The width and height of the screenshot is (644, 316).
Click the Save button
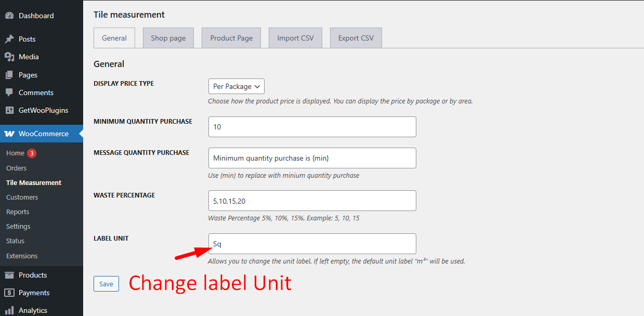tap(106, 284)
